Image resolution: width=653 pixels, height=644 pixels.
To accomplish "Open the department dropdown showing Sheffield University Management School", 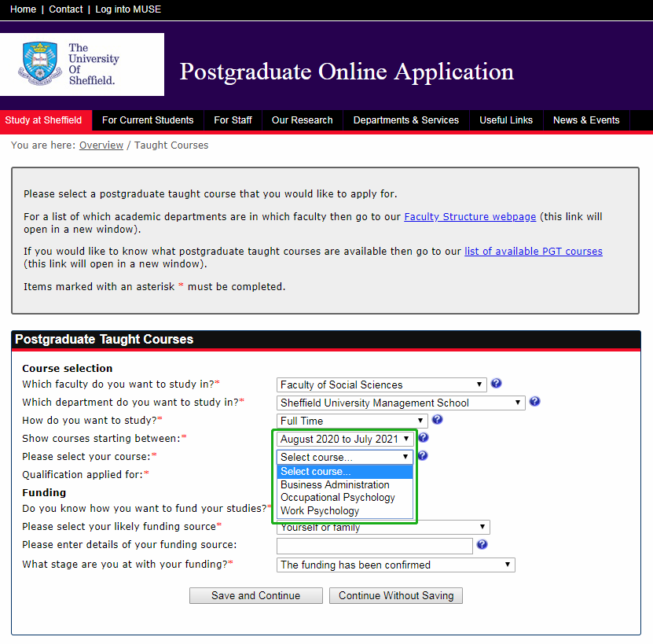I will point(401,403).
